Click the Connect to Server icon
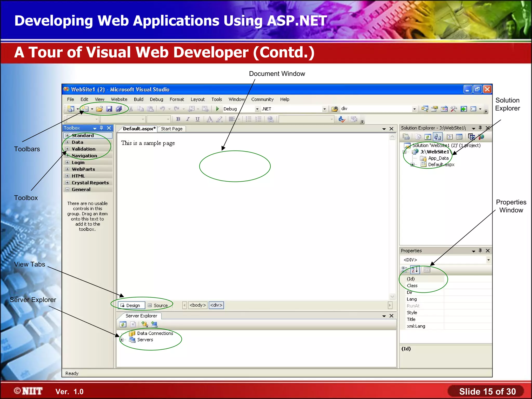This screenshot has height=399, width=532. (x=154, y=324)
